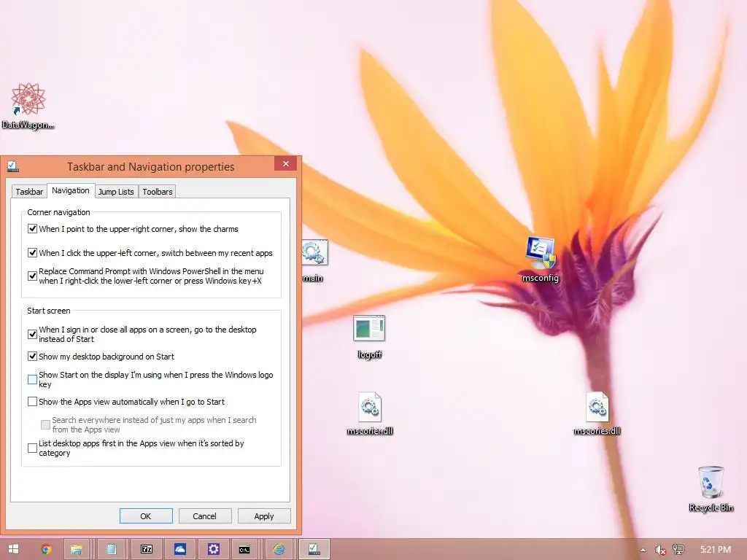Show hidden tray icons arrow
This screenshot has height=560, width=747.
point(643,550)
